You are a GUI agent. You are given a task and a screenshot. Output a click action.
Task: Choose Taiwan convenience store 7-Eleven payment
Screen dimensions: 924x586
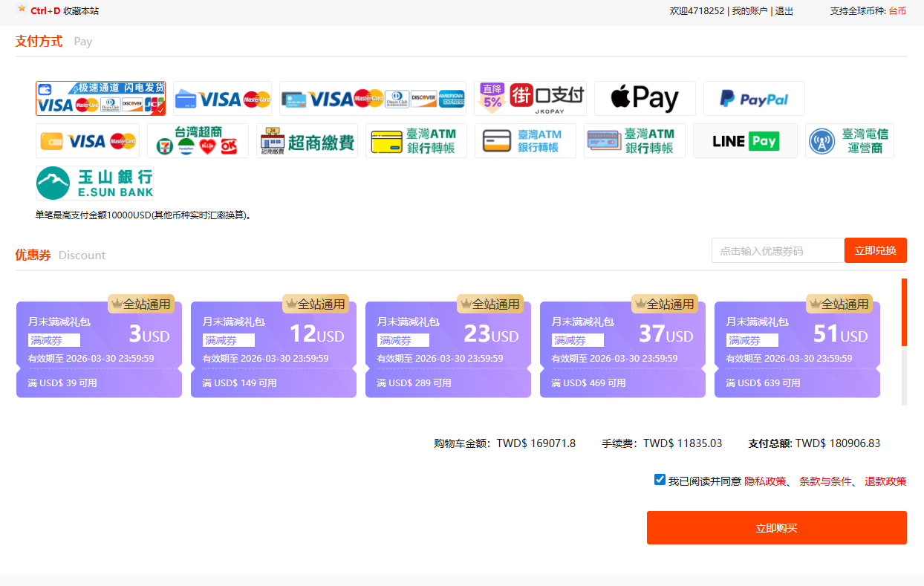198,141
